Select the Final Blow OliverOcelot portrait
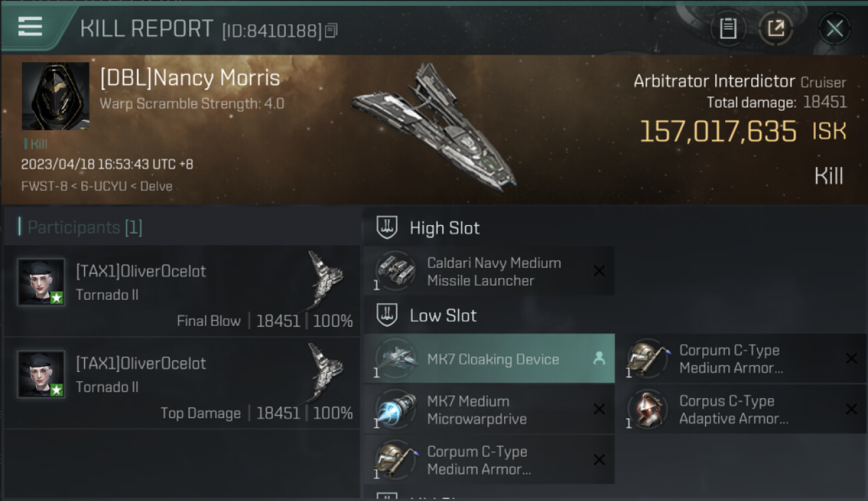868x501 pixels. 41,282
